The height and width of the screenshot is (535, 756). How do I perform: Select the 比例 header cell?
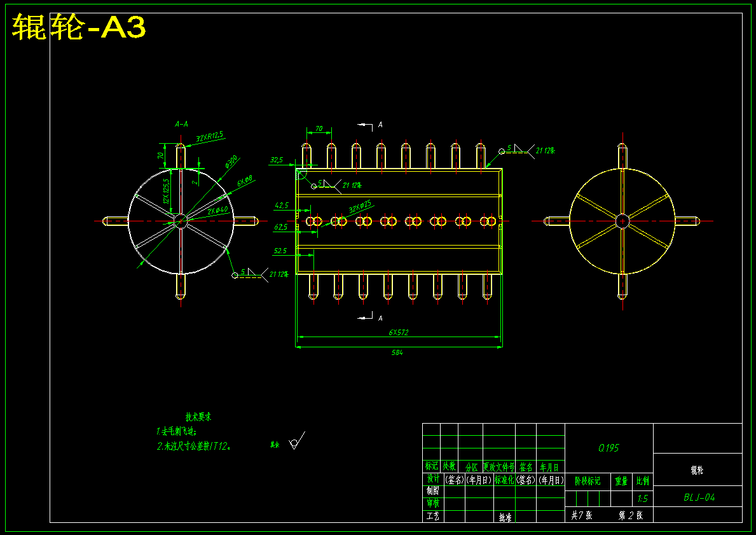(643, 481)
